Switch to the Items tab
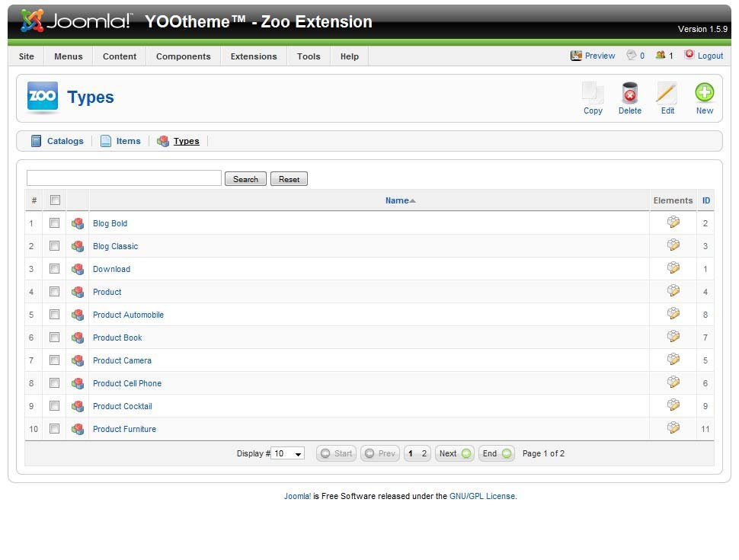Screen dimensions: 739x560 (120, 141)
